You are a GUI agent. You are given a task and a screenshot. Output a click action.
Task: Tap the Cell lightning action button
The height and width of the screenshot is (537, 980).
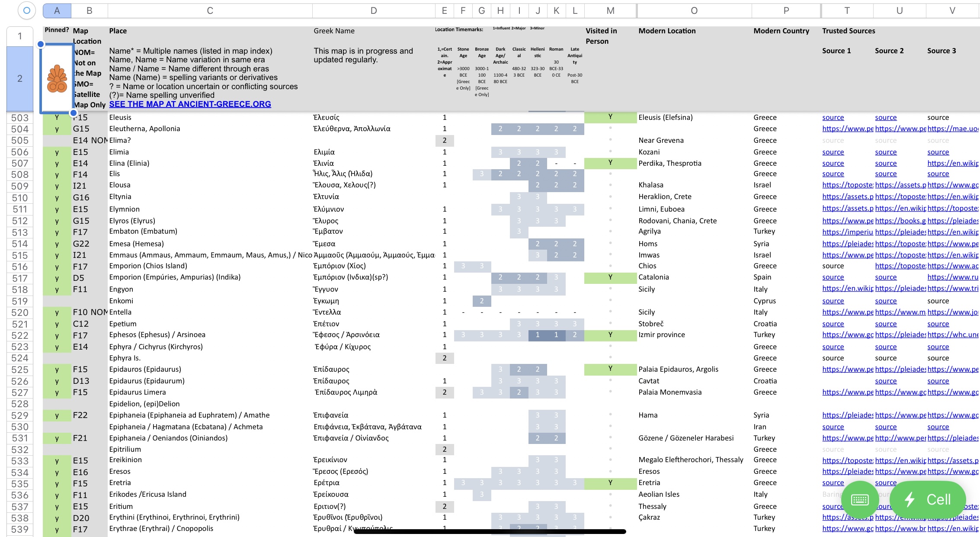928,500
